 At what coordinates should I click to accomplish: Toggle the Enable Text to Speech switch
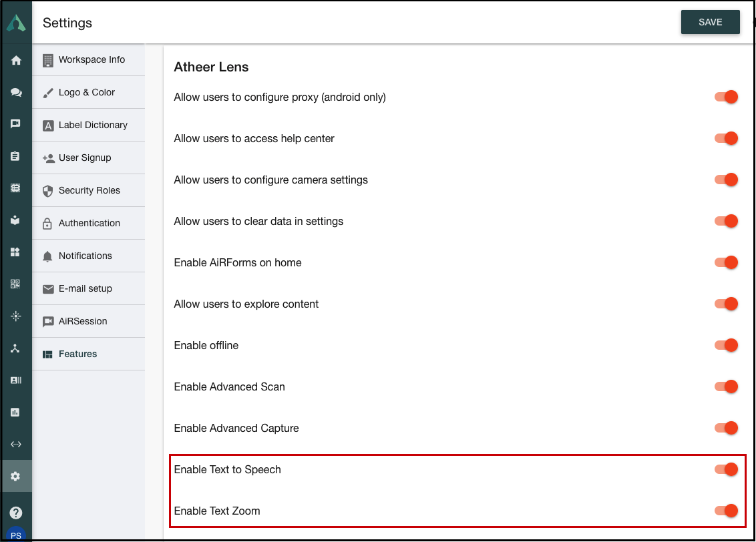click(x=726, y=470)
